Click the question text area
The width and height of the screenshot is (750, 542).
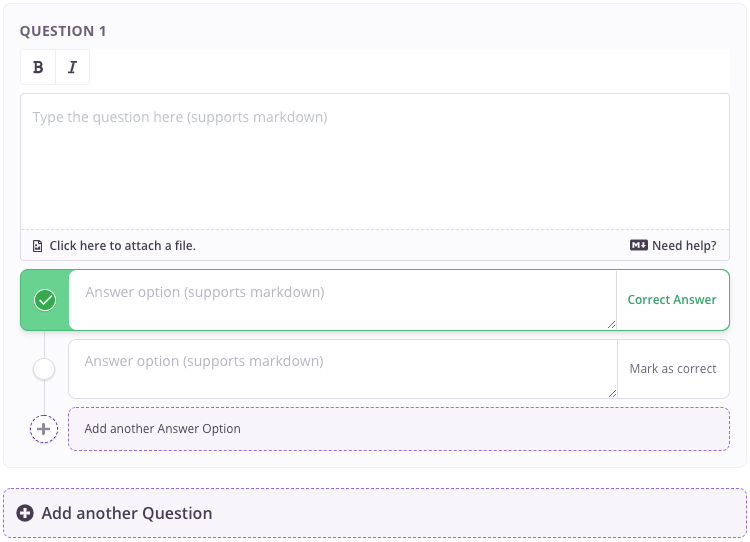375,160
